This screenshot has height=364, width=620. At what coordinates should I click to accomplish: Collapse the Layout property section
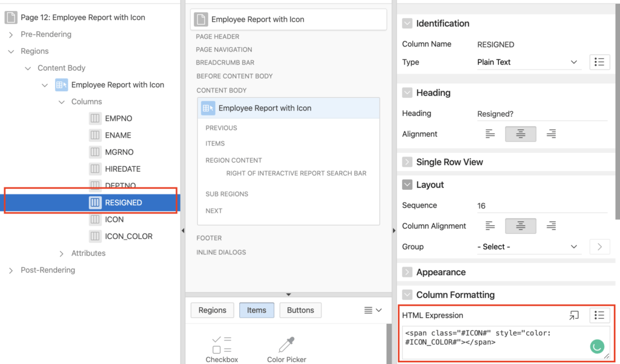(407, 185)
